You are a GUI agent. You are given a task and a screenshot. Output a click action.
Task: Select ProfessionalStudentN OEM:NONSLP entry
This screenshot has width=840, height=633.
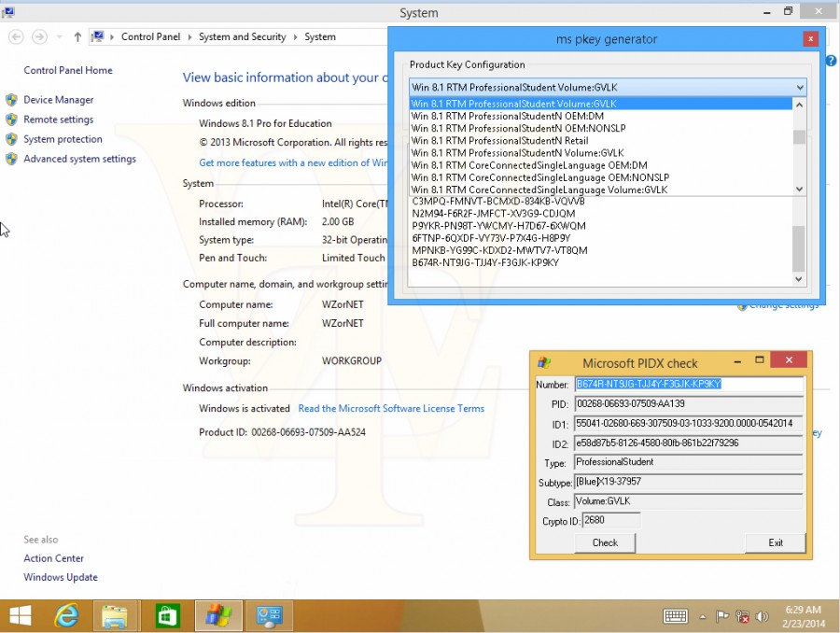600,129
